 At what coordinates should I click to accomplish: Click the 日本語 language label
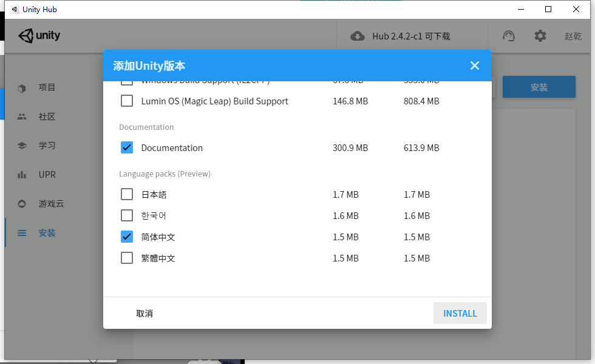pos(154,195)
